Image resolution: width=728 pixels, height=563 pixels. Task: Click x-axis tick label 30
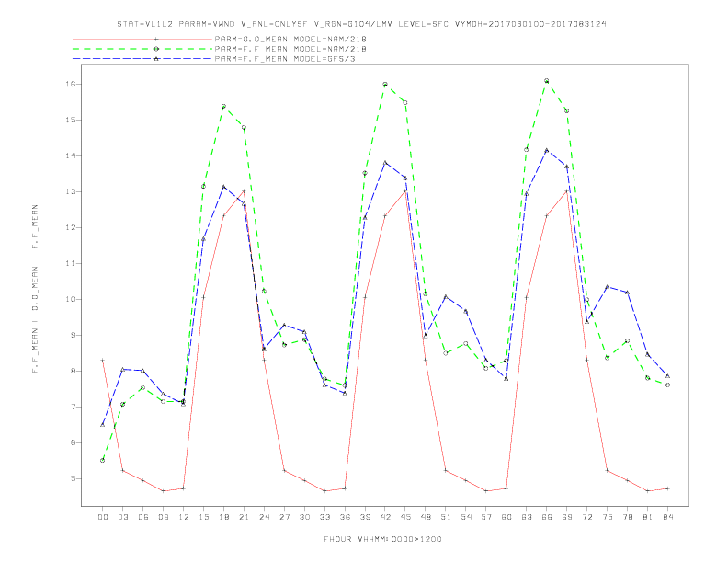(304, 517)
